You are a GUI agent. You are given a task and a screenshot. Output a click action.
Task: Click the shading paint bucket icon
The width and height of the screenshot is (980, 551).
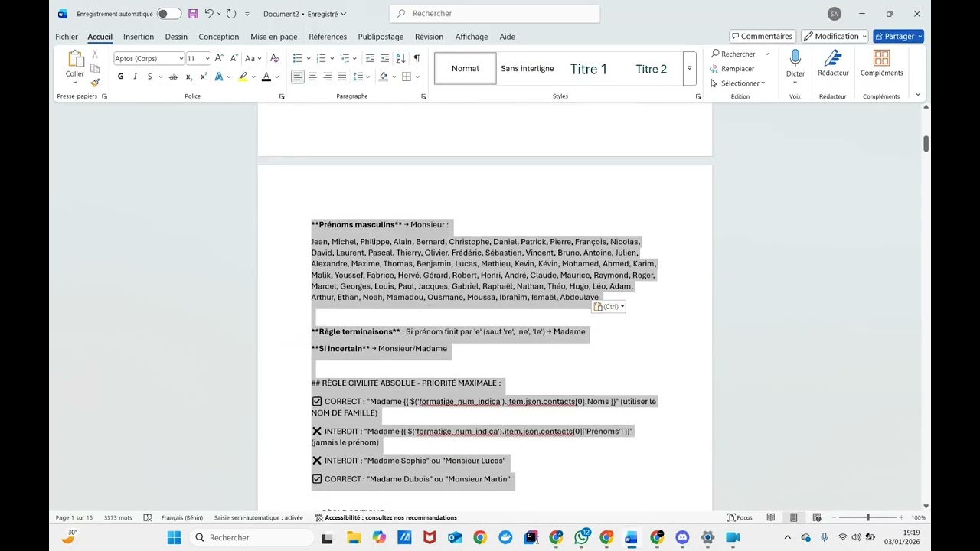(x=384, y=77)
